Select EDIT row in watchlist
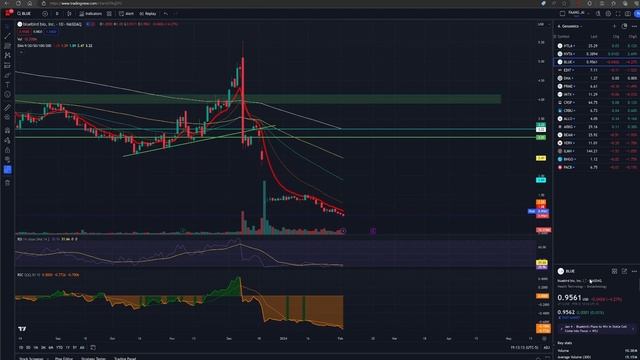The height and width of the screenshot is (360, 640). tap(596, 70)
